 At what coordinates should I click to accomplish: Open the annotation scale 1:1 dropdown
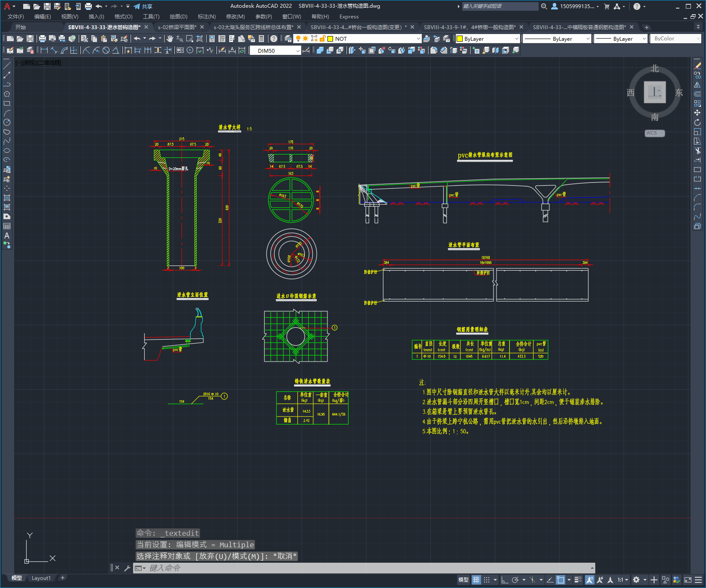point(623,580)
